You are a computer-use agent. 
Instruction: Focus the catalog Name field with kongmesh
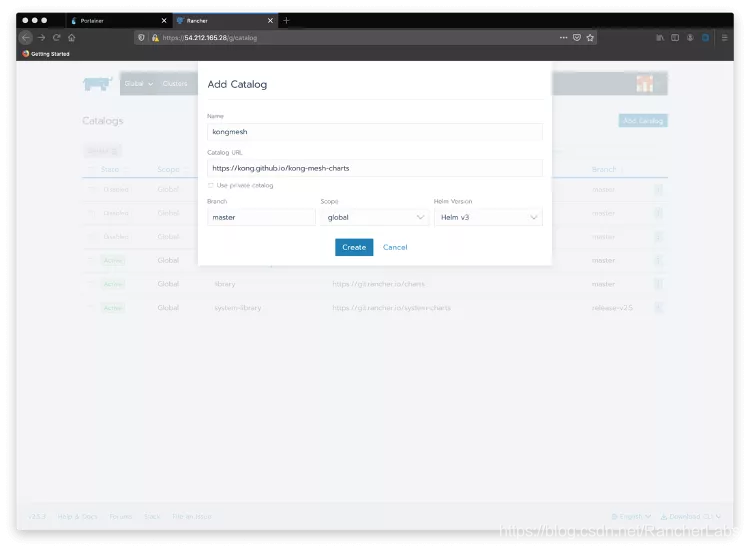[x=375, y=132]
